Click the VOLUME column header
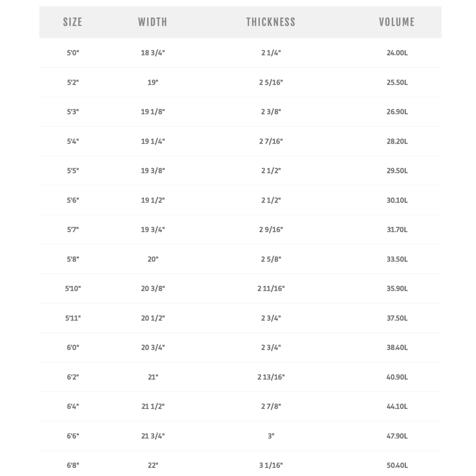This screenshot has height=476, width=476. tap(397, 22)
